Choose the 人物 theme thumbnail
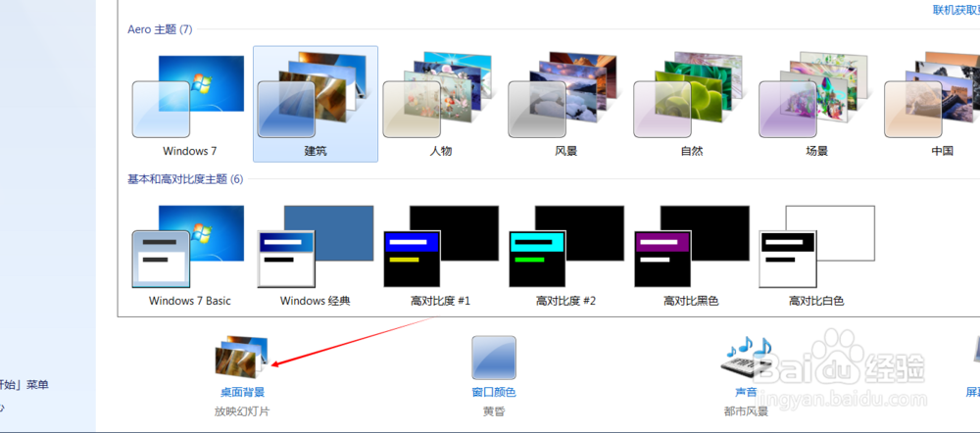The height and width of the screenshot is (433, 980). [439, 96]
